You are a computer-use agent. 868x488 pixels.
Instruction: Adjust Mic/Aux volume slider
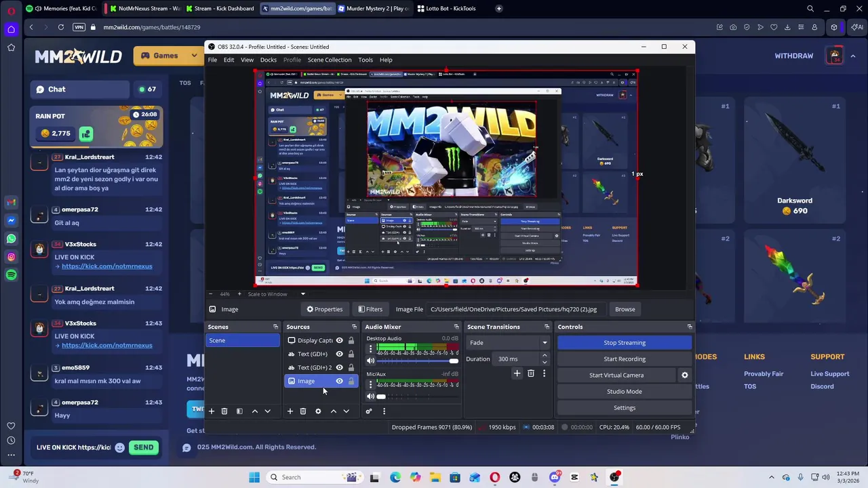pos(418,396)
